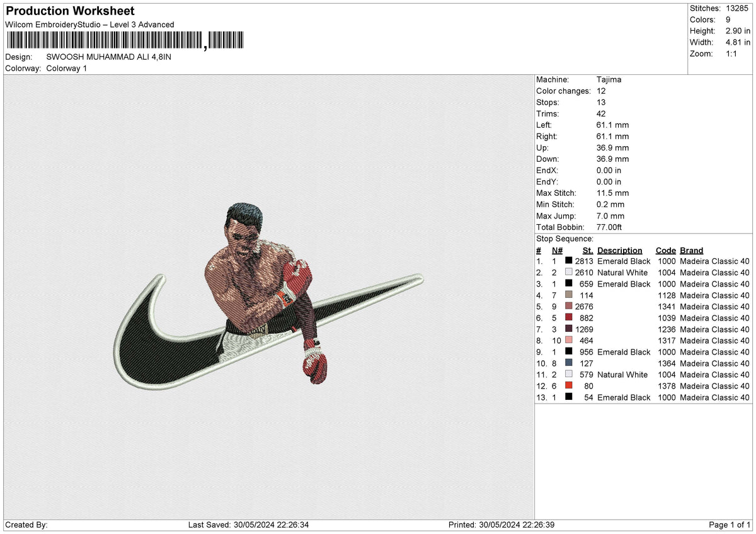Click the Left value '61.1 mm'

(x=612, y=125)
